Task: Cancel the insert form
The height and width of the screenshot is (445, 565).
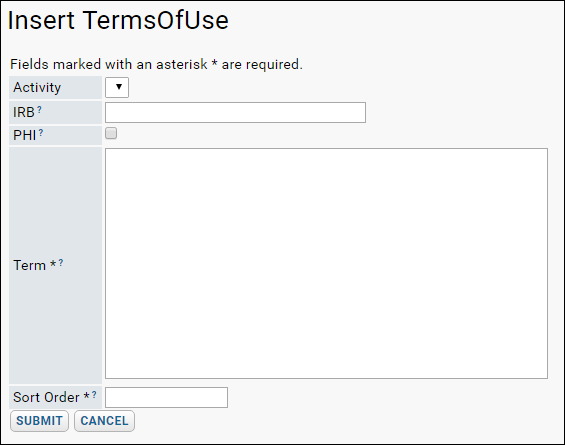Action: tap(104, 421)
